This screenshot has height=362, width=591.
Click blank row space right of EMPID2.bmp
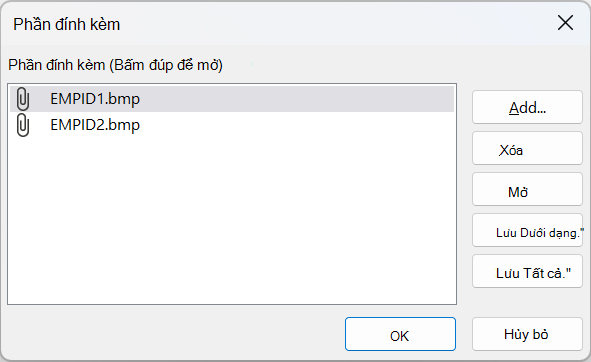tap(297, 125)
